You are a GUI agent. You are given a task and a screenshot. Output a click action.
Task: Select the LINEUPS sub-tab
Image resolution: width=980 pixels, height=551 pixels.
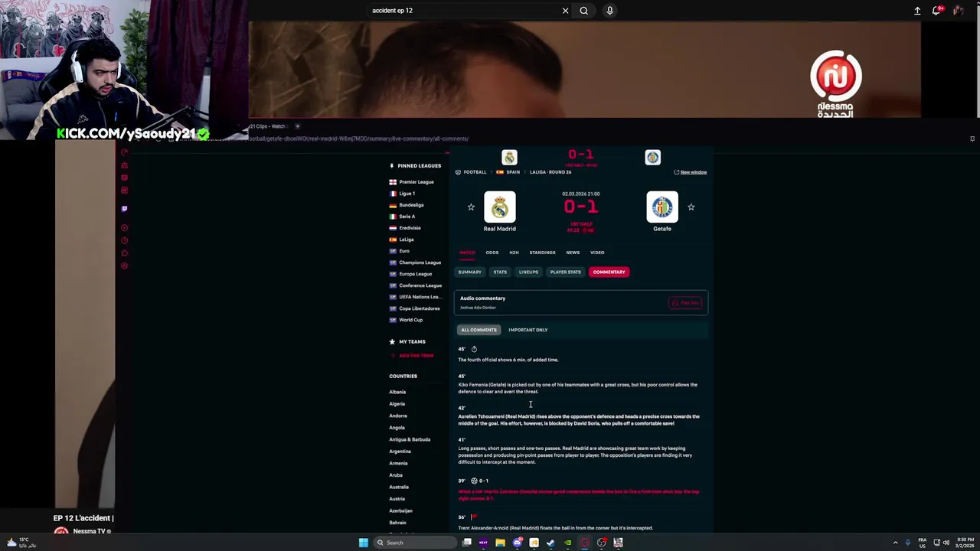pyautogui.click(x=528, y=272)
